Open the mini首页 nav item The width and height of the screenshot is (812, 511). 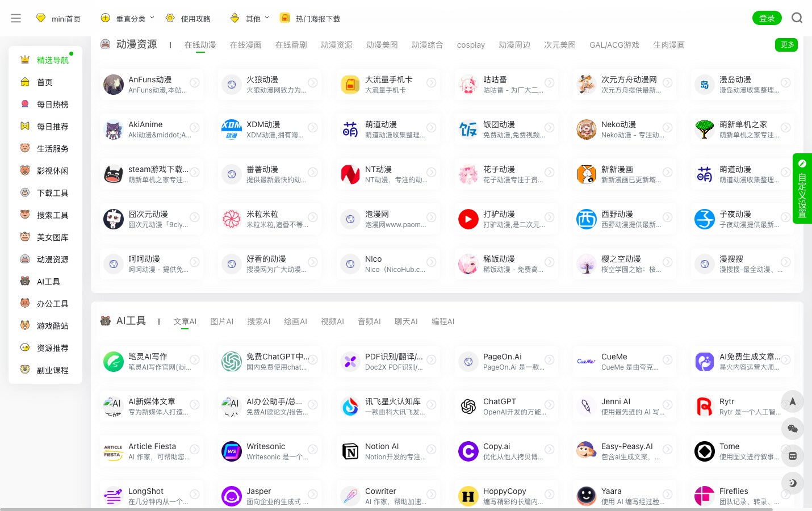[58, 18]
